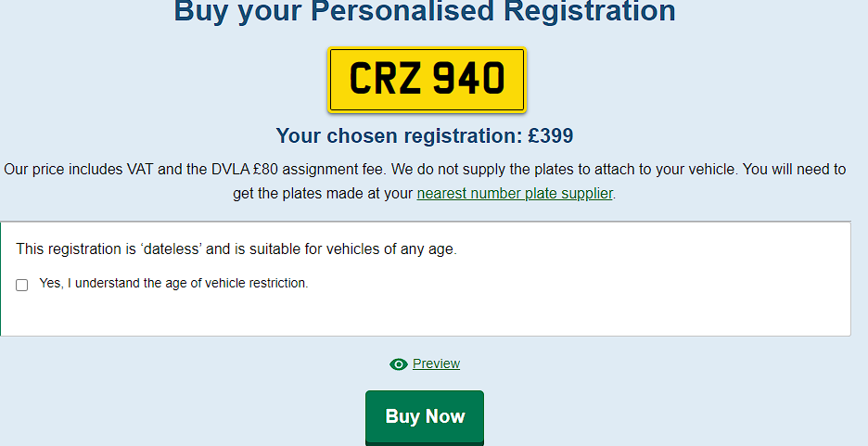The height and width of the screenshot is (446, 868).
Task: Click the 'This registration is dateless' sentence
Action: click(x=236, y=249)
